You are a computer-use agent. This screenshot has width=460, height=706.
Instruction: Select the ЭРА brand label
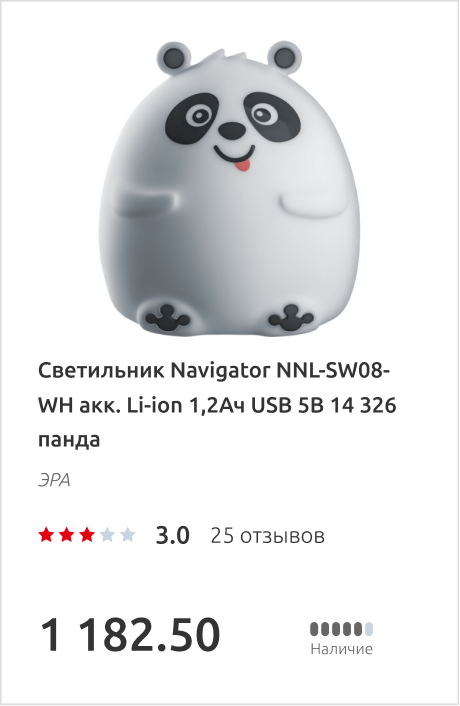(x=54, y=480)
